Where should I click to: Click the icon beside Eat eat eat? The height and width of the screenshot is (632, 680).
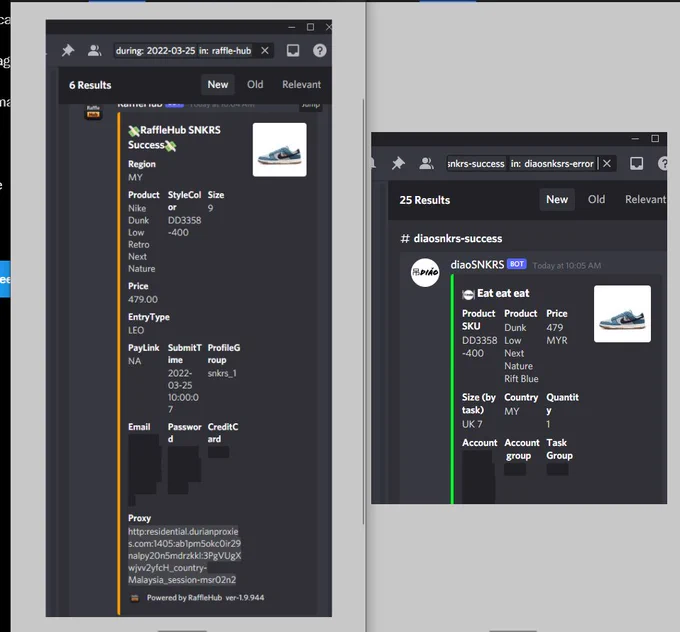tap(468, 295)
